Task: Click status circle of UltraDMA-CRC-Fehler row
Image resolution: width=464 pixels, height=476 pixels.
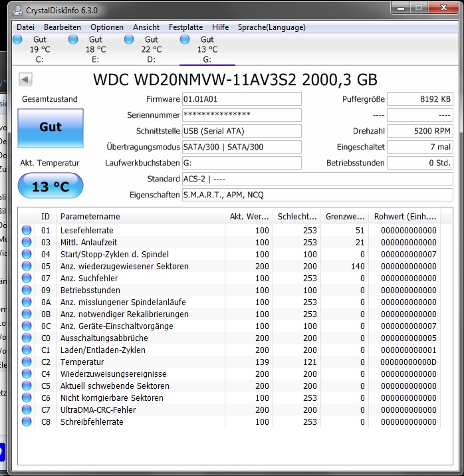Action: (27, 410)
